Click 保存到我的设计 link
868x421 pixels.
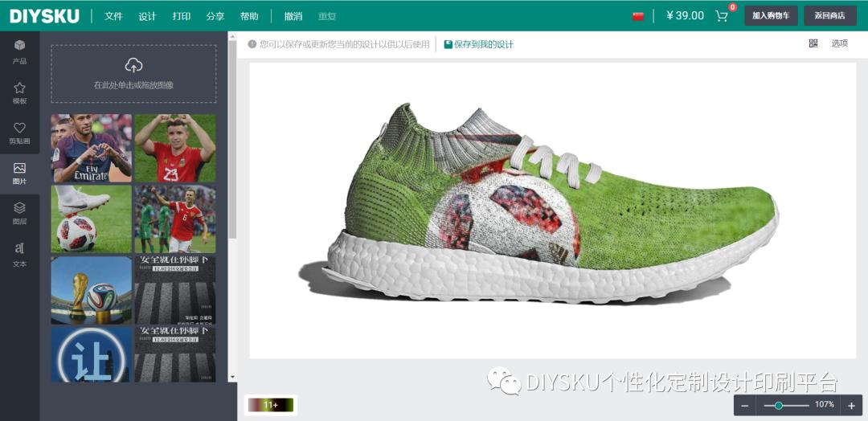tap(479, 44)
